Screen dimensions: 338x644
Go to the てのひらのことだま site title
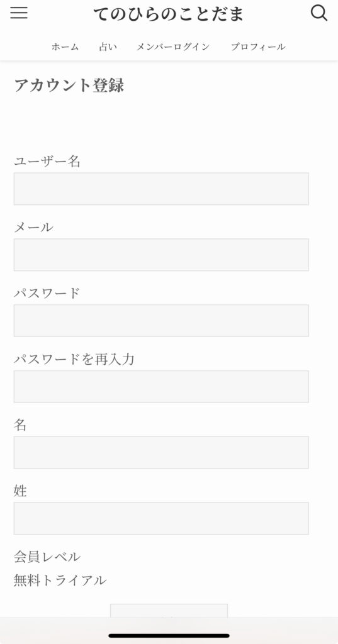[x=169, y=14]
